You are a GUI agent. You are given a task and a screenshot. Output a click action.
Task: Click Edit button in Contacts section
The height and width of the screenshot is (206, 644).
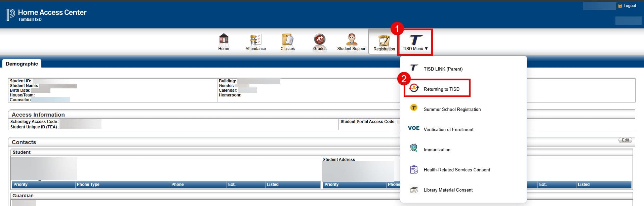[625, 140]
